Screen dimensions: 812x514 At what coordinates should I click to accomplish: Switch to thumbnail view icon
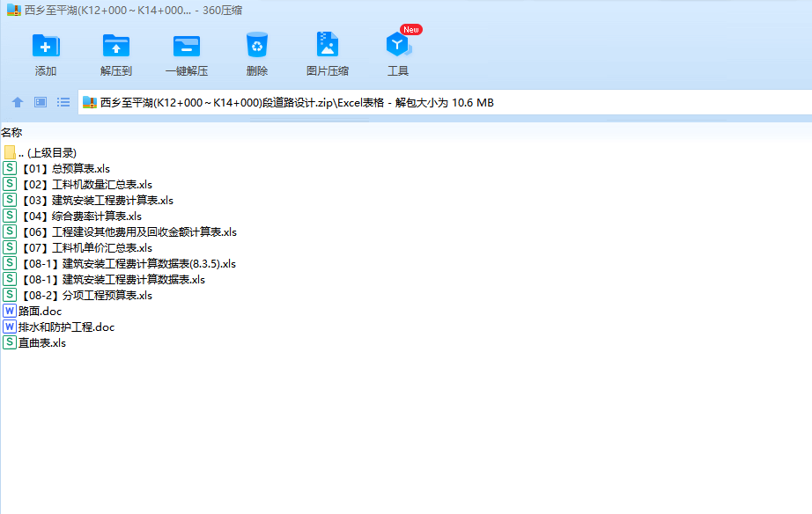pyautogui.click(x=41, y=102)
